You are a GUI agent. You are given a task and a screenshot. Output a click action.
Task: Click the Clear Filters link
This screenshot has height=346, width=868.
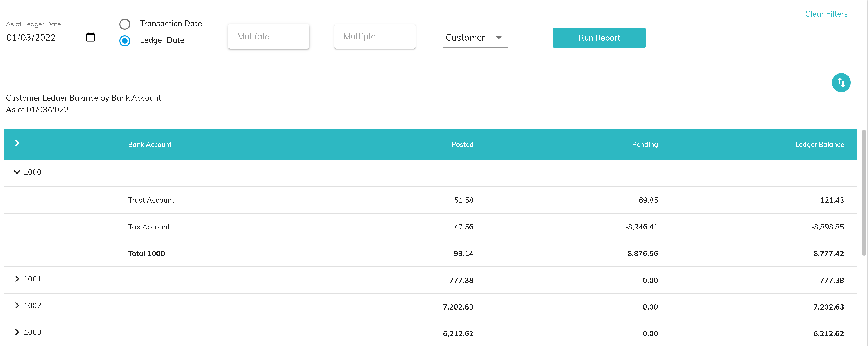[x=826, y=14]
